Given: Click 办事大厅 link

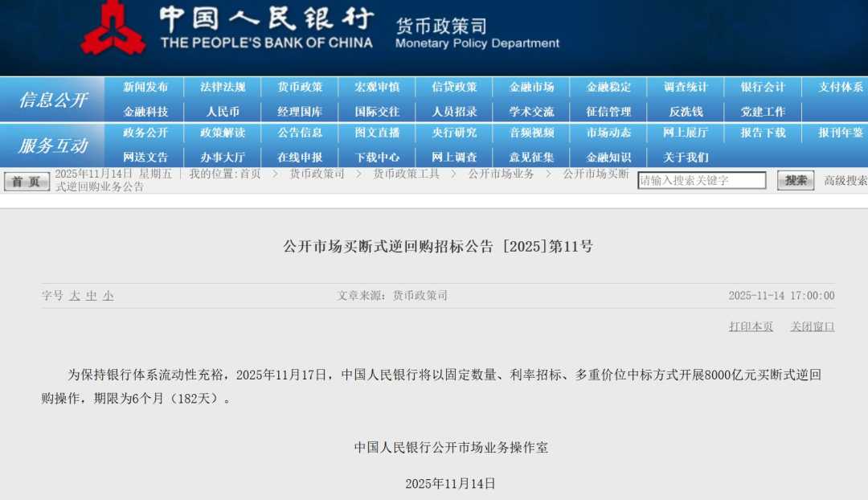Looking at the screenshot, I should click(223, 158).
